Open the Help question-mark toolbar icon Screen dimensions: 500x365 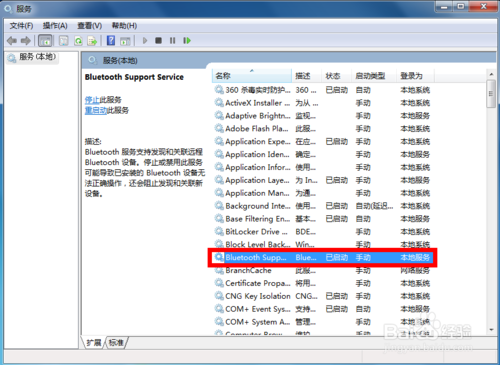pyautogui.click(x=111, y=40)
